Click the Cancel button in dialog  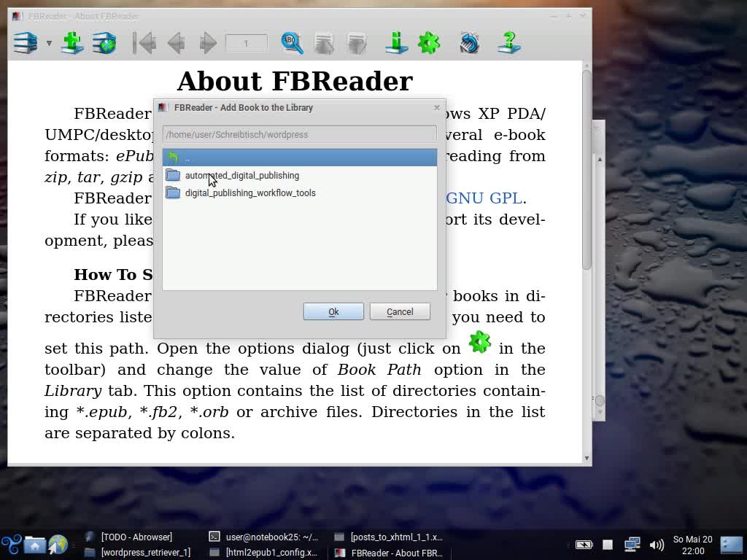400,311
